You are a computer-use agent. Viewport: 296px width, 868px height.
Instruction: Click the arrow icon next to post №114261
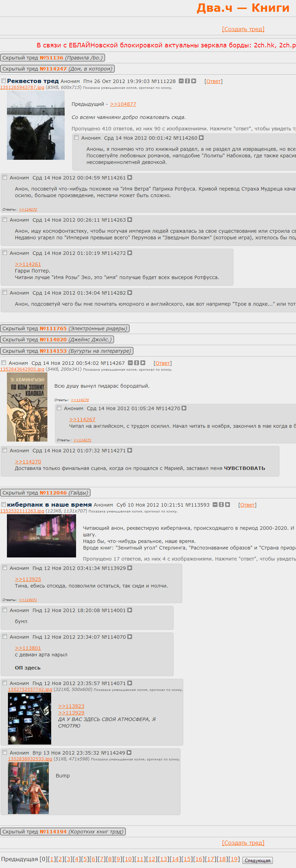(x=130, y=177)
